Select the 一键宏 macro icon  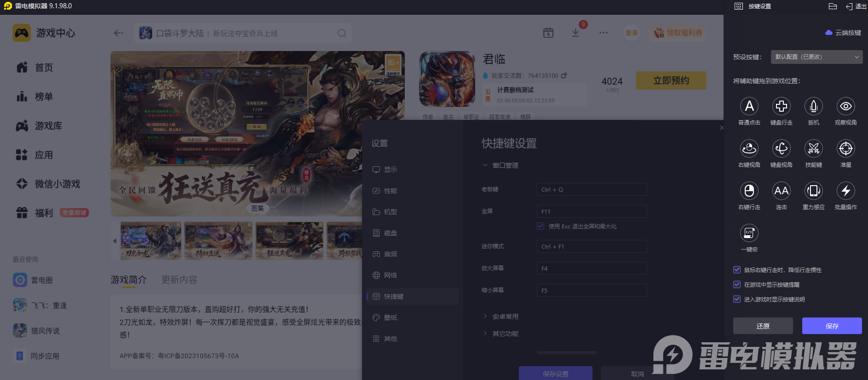pos(749,233)
